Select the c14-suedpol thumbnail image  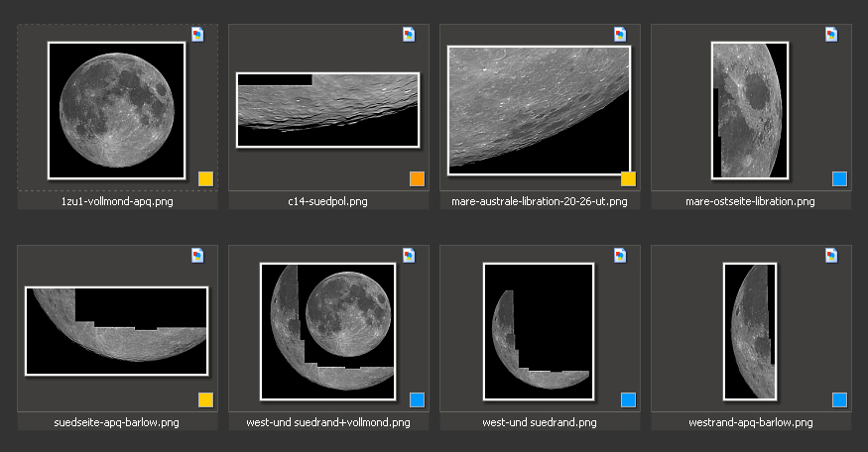328,109
